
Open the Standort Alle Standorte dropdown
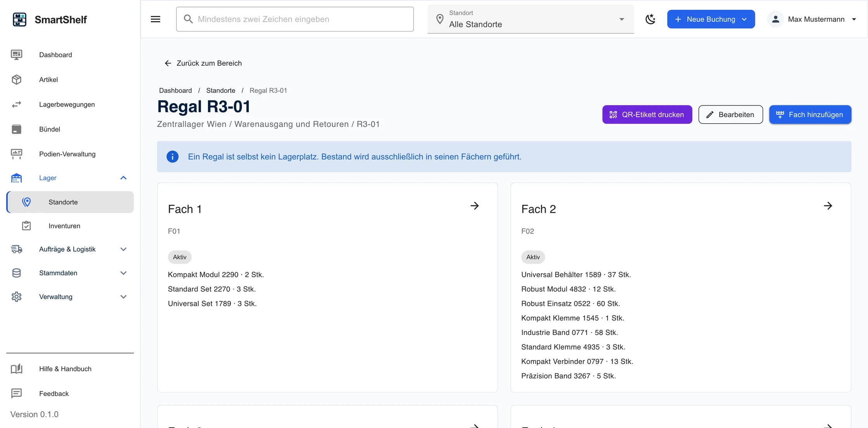pyautogui.click(x=531, y=19)
